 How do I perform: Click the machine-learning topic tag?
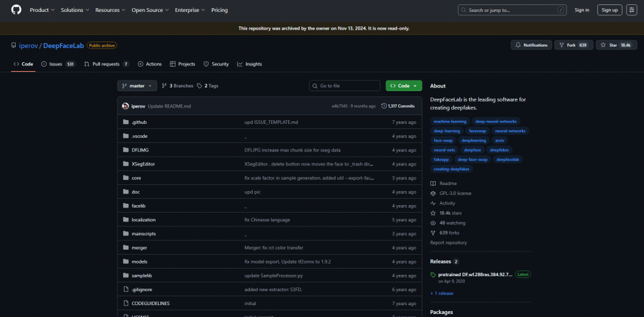[x=450, y=121]
